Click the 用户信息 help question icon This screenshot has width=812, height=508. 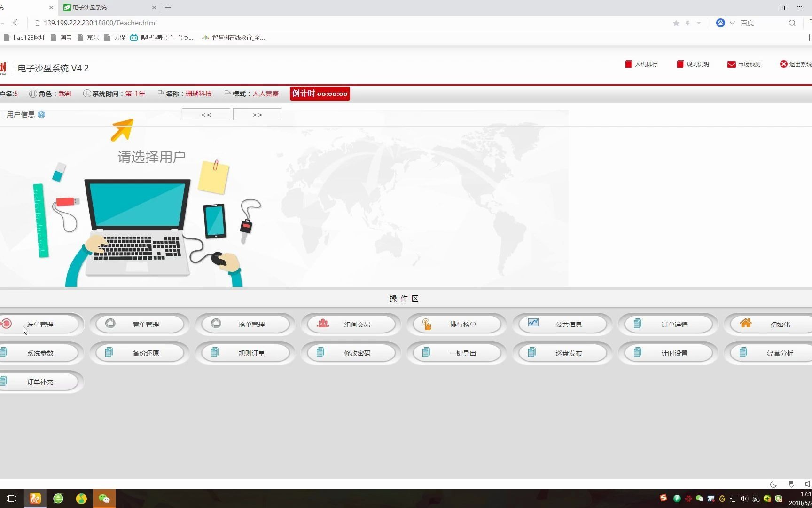coord(41,114)
